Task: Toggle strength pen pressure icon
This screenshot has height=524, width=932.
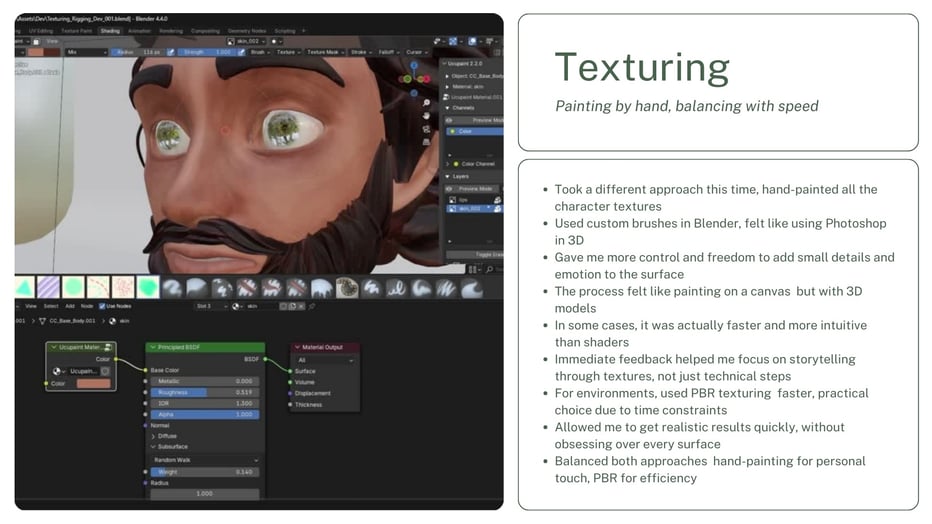Action: click(241, 52)
